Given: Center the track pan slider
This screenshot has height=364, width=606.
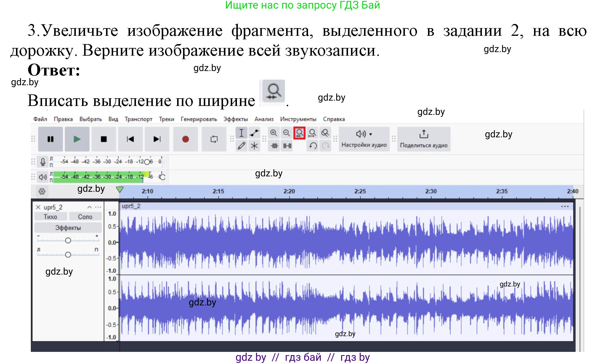Looking at the screenshot, I should (x=68, y=254).
